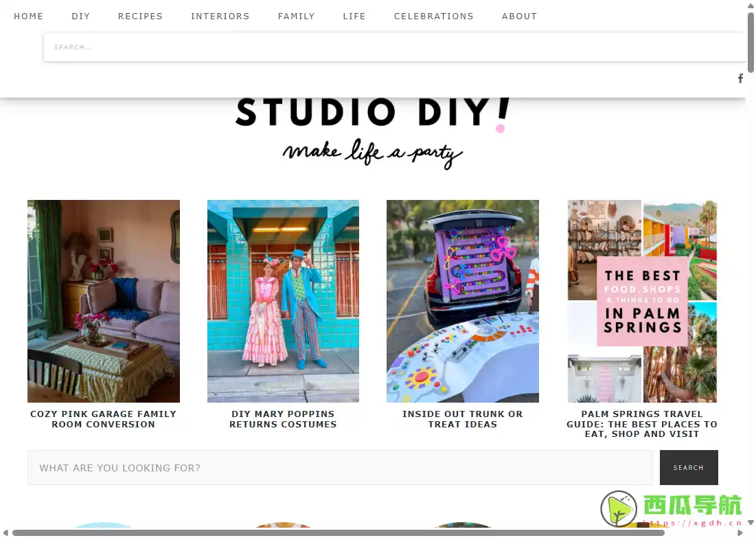
Task: Open the pink garage family room photo
Action: [104, 301]
